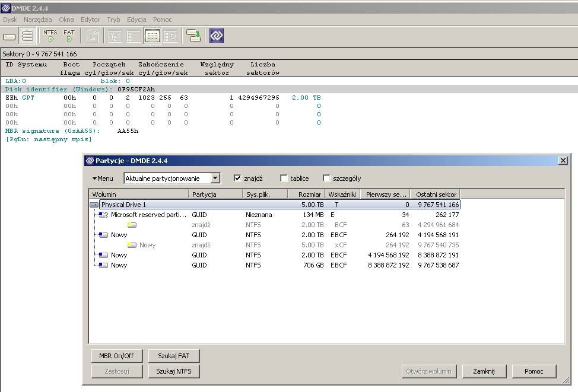Screen dimensions: 578x392
Task: Click the DMDE title bar app icon
Action: tap(5, 8)
